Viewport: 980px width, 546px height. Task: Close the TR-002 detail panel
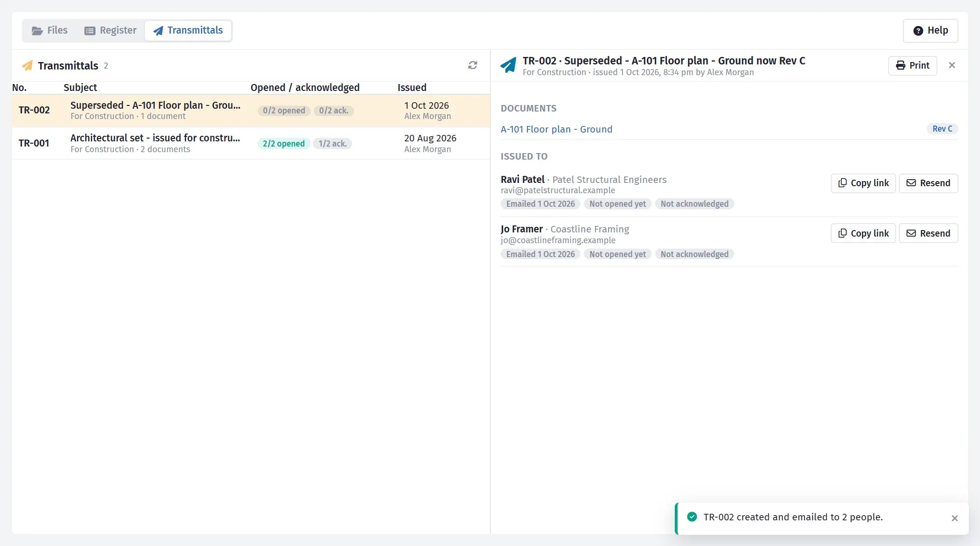[952, 65]
